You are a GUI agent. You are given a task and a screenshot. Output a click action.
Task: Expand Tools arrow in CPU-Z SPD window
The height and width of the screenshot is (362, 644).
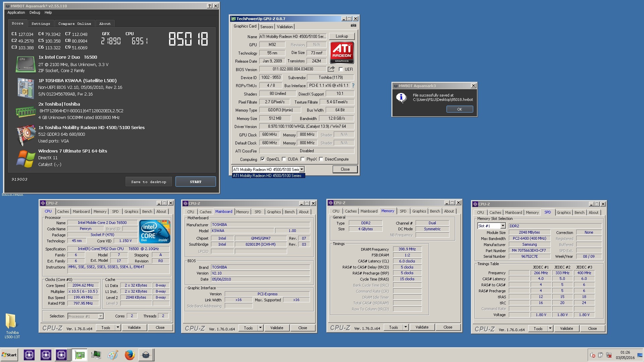[550, 328]
